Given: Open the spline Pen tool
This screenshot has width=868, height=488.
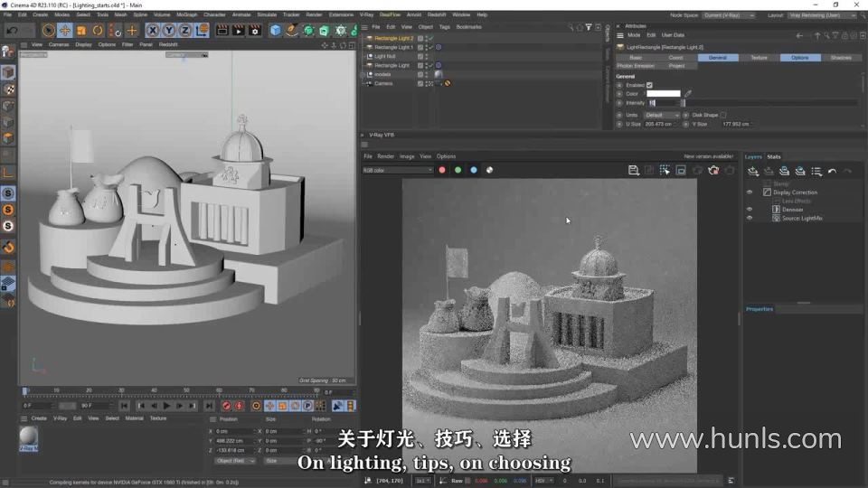Looking at the screenshot, I should (292, 31).
